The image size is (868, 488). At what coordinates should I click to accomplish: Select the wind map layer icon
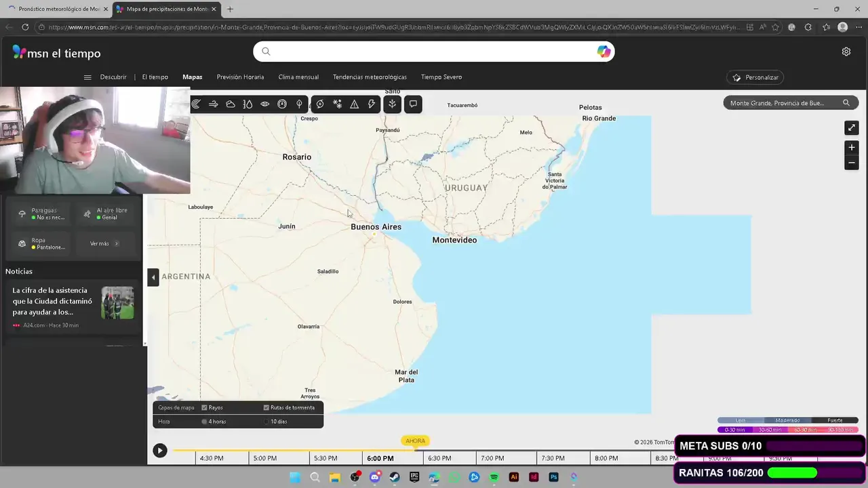point(213,104)
